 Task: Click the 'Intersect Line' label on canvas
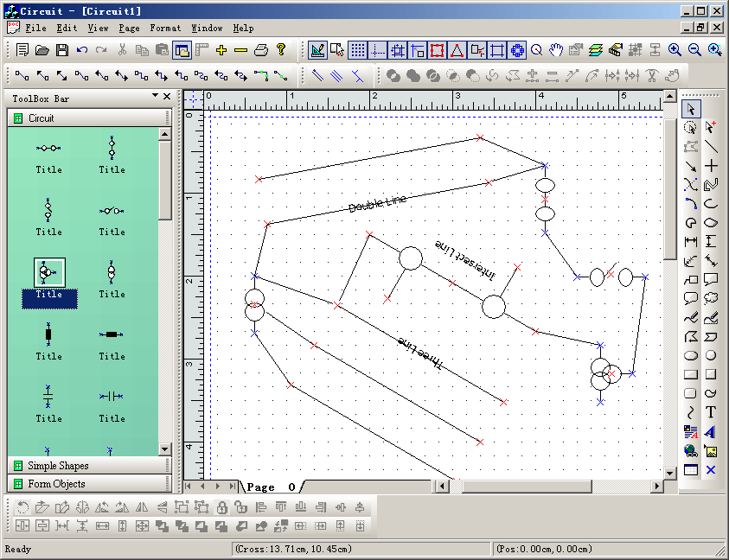pos(465,260)
